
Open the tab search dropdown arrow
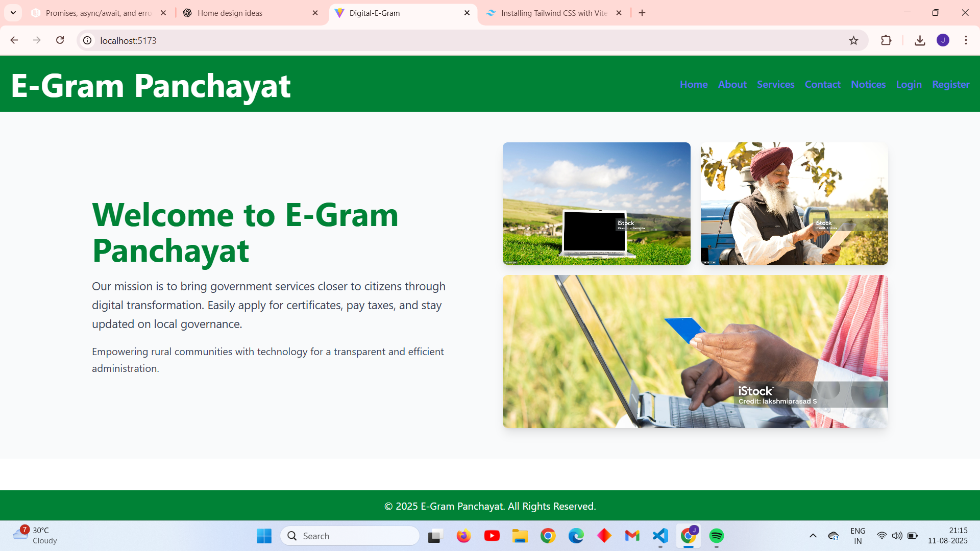pos(13,13)
